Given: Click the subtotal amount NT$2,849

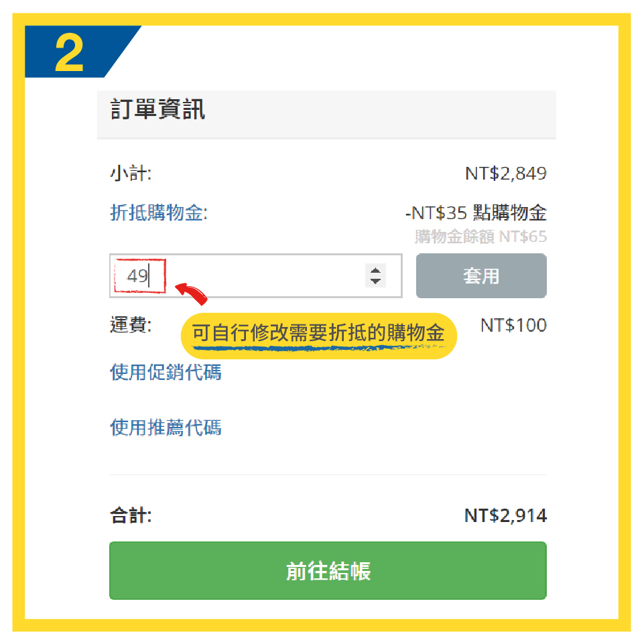Looking at the screenshot, I should [x=506, y=174].
